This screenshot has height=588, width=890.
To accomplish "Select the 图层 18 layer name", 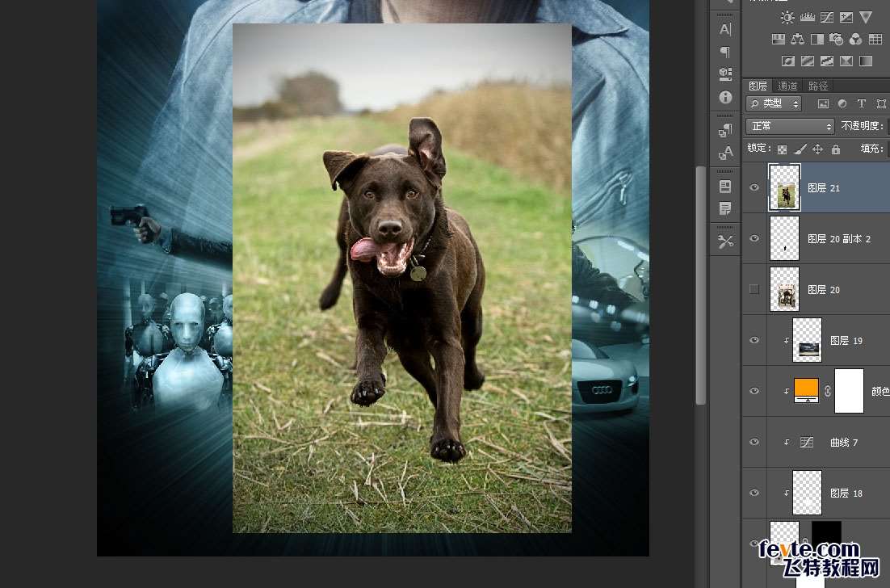I will click(846, 493).
